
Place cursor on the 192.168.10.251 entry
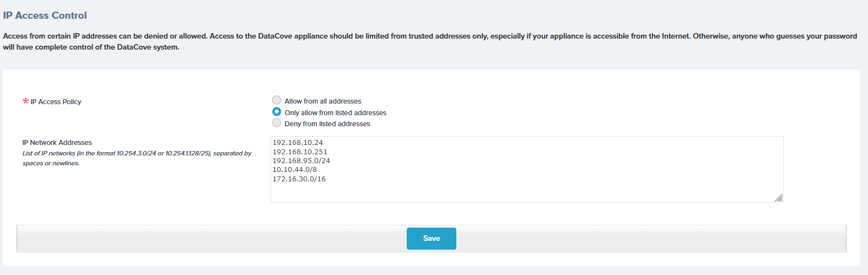(300, 152)
